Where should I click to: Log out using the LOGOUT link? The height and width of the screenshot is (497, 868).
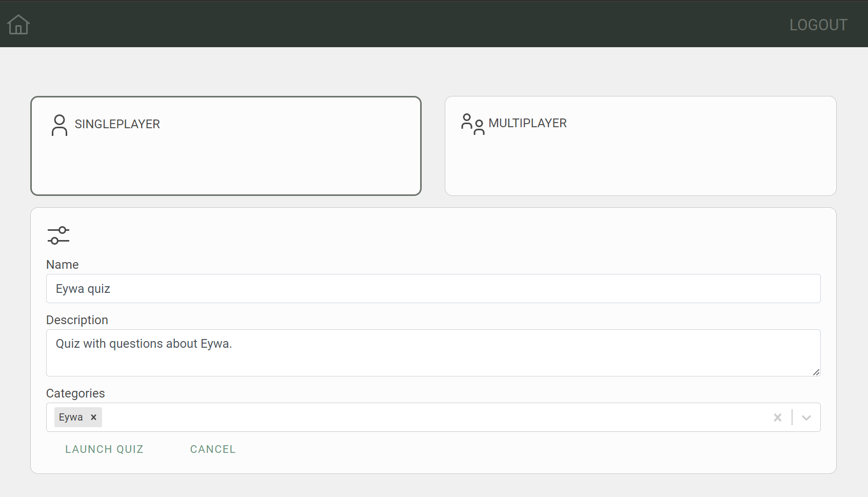[x=818, y=25]
